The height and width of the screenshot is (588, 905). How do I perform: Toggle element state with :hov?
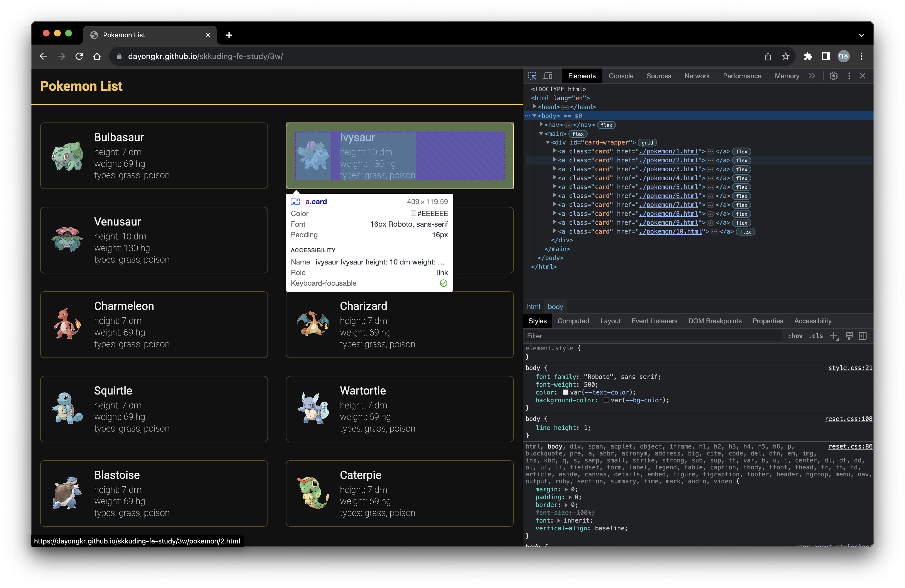pos(795,336)
